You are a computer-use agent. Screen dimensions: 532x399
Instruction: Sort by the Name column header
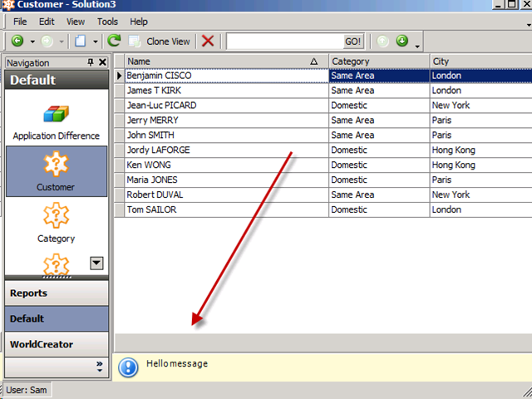226,62
